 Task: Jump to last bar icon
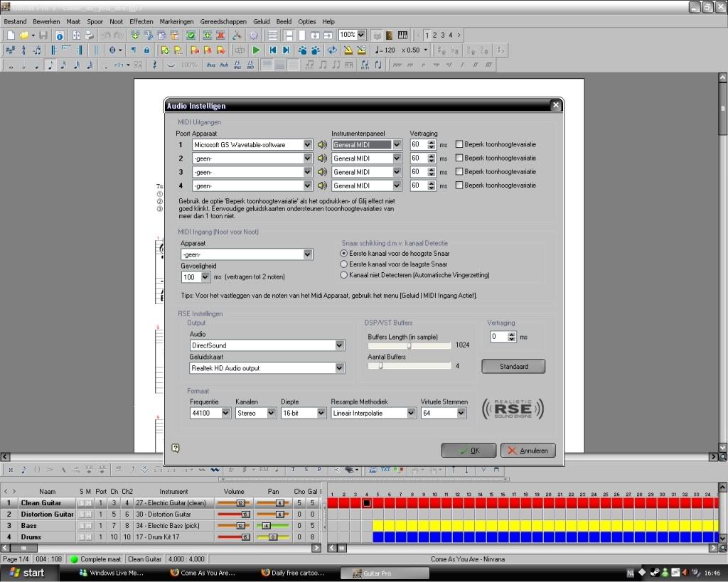(x=286, y=50)
